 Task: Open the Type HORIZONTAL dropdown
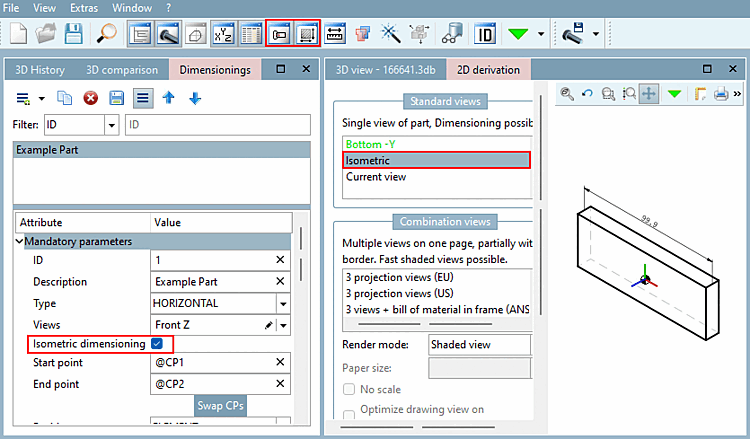click(x=283, y=304)
